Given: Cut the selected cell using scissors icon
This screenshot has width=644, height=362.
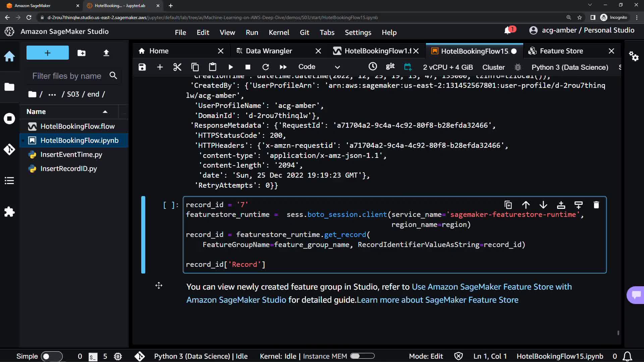Looking at the screenshot, I should pos(177,67).
